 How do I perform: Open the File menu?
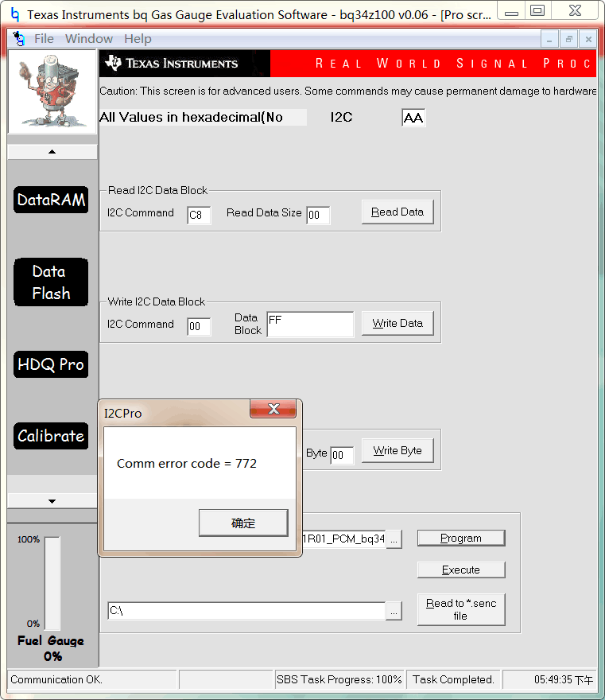click(44, 39)
